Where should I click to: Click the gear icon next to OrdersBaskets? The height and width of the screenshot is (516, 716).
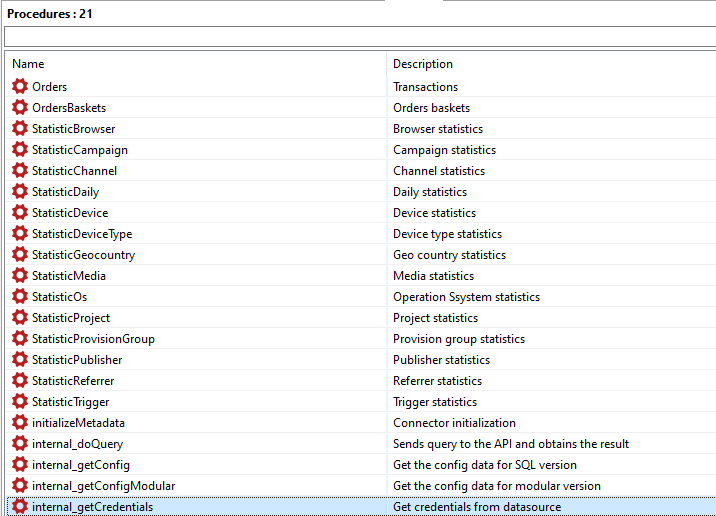pos(20,108)
